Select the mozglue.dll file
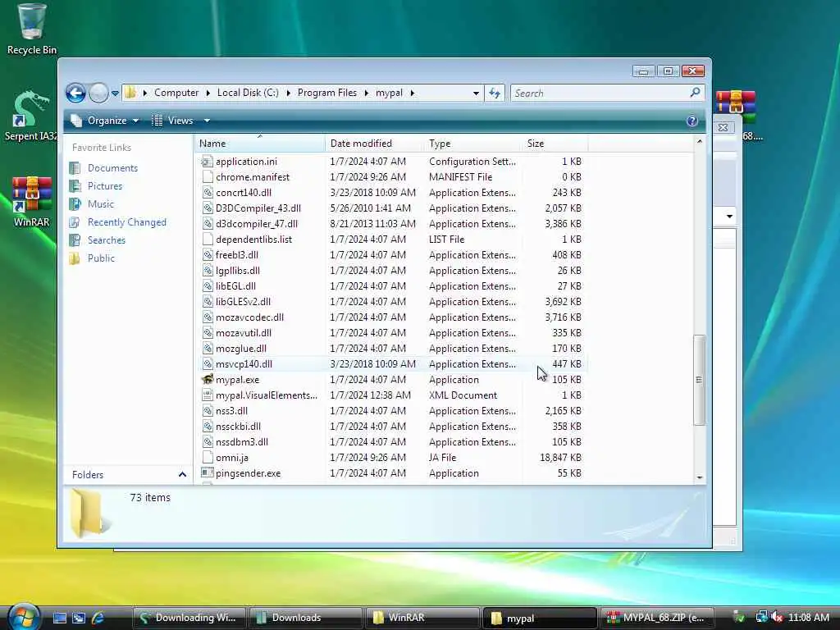The width and height of the screenshot is (840, 630). tap(241, 348)
